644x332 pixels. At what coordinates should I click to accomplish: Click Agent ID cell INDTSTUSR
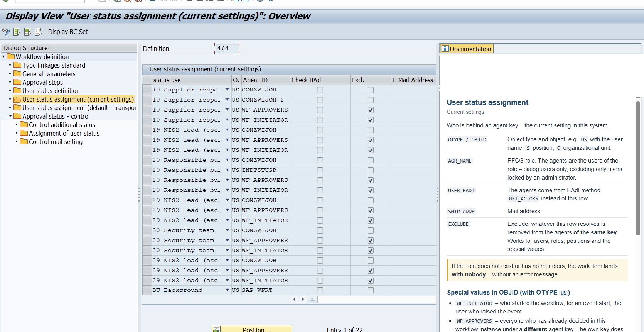click(x=265, y=170)
